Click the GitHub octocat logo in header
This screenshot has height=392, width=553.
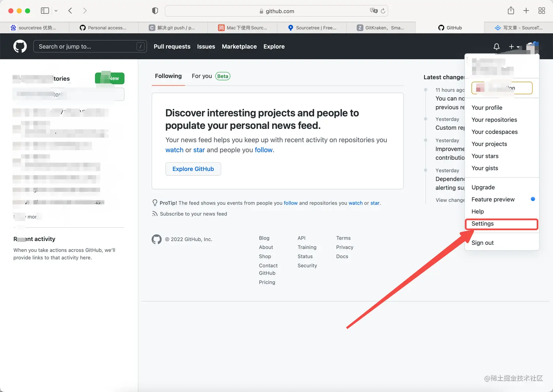coord(20,46)
